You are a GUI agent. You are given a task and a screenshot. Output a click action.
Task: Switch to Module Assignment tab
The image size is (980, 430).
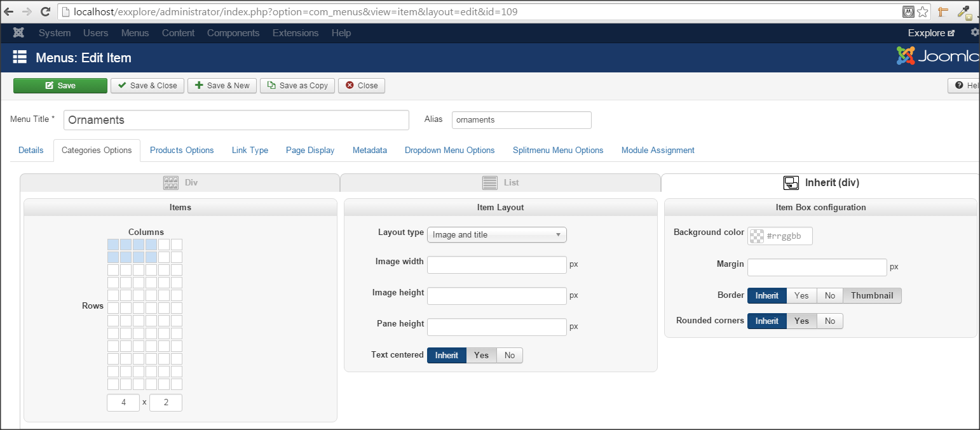coord(658,151)
